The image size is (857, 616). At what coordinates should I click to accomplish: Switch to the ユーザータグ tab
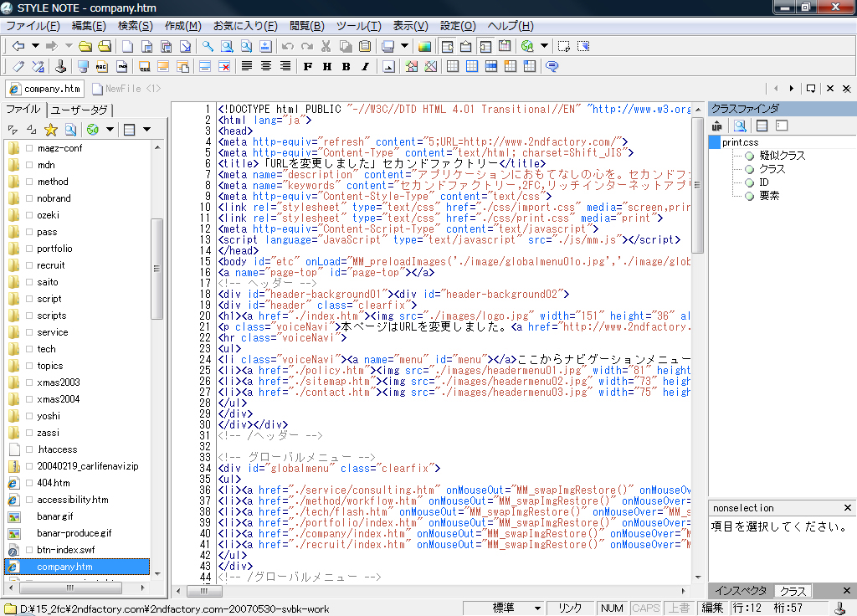coord(80,110)
